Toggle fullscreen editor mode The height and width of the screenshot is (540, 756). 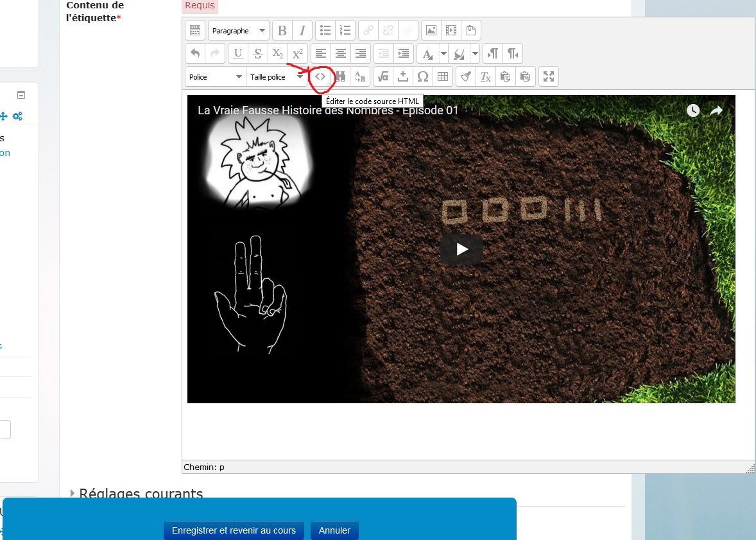pyautogui.click(x=549, y=76)
